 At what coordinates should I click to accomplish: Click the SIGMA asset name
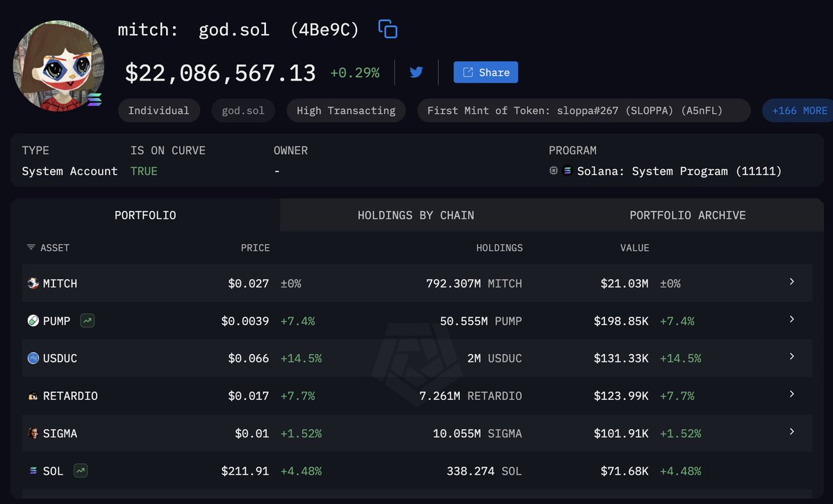(60, 434)
